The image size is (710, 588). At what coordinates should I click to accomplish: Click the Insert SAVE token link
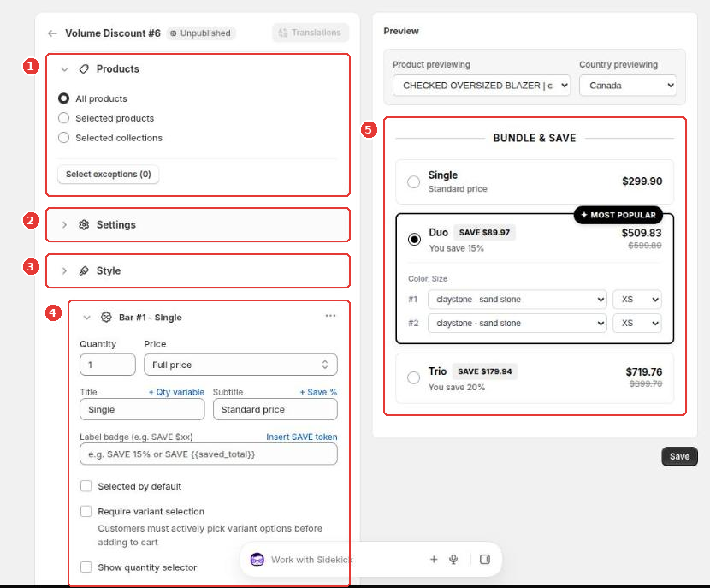302,437
